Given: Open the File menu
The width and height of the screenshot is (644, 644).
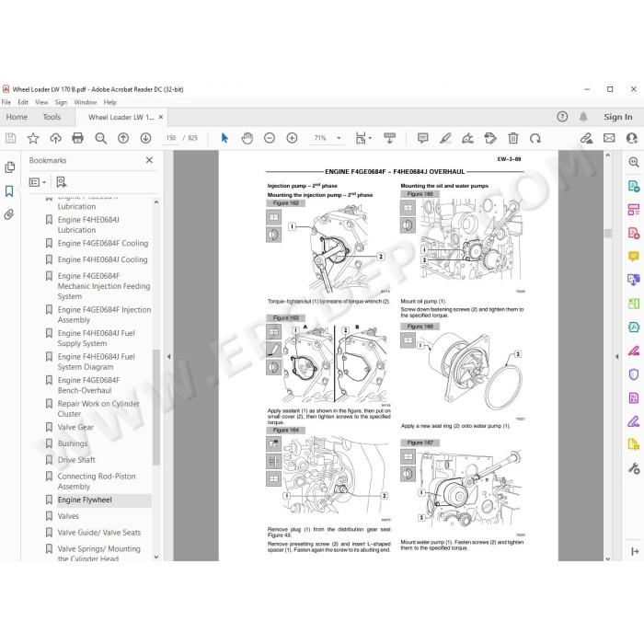Looking at the screenshot, I should pos(6,102).
